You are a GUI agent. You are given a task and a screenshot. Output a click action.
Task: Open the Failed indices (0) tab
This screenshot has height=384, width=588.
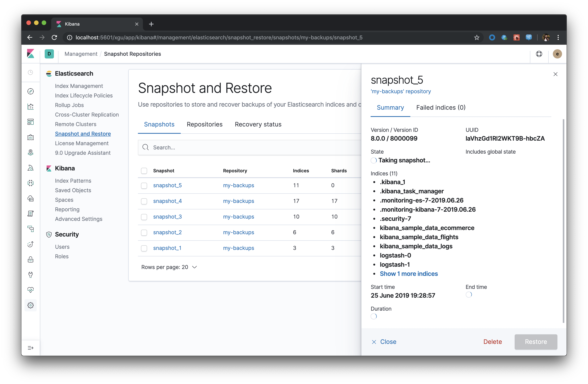pos(441,108)
